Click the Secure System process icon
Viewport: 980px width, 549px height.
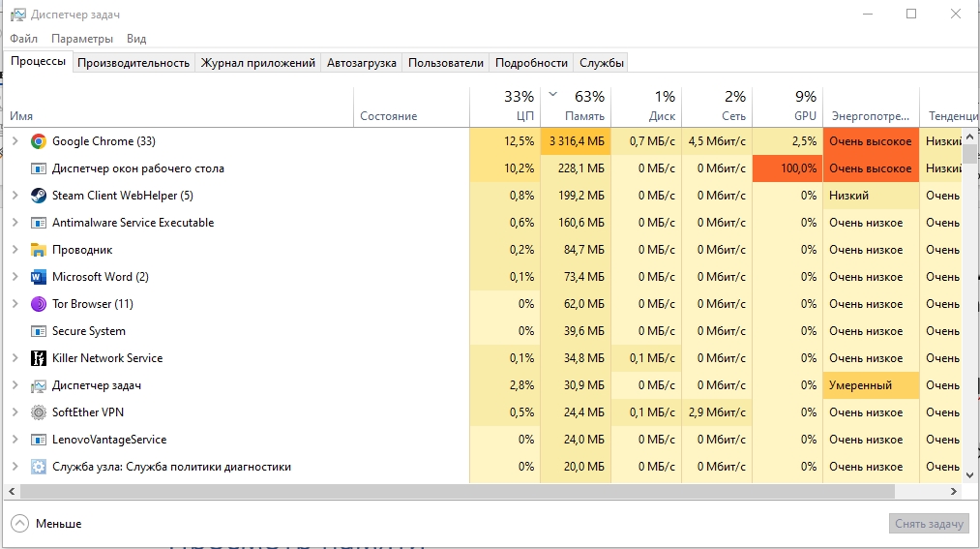(38, 331)
